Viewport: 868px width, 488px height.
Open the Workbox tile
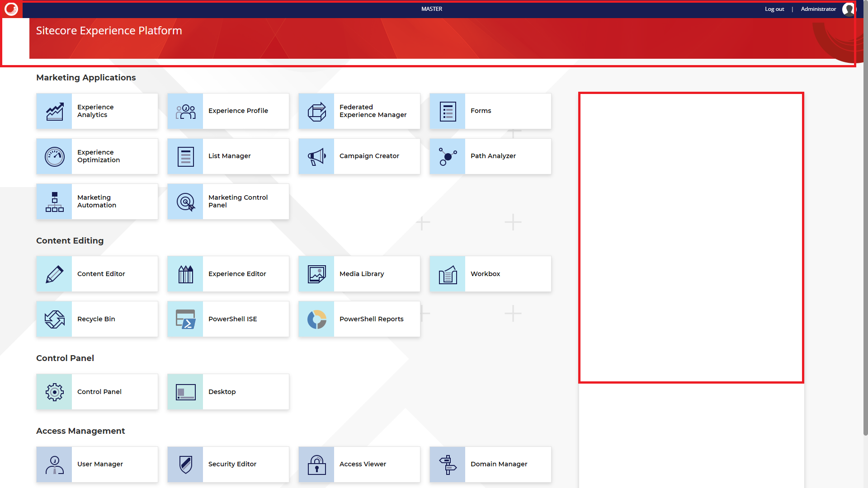pos(491,274)
